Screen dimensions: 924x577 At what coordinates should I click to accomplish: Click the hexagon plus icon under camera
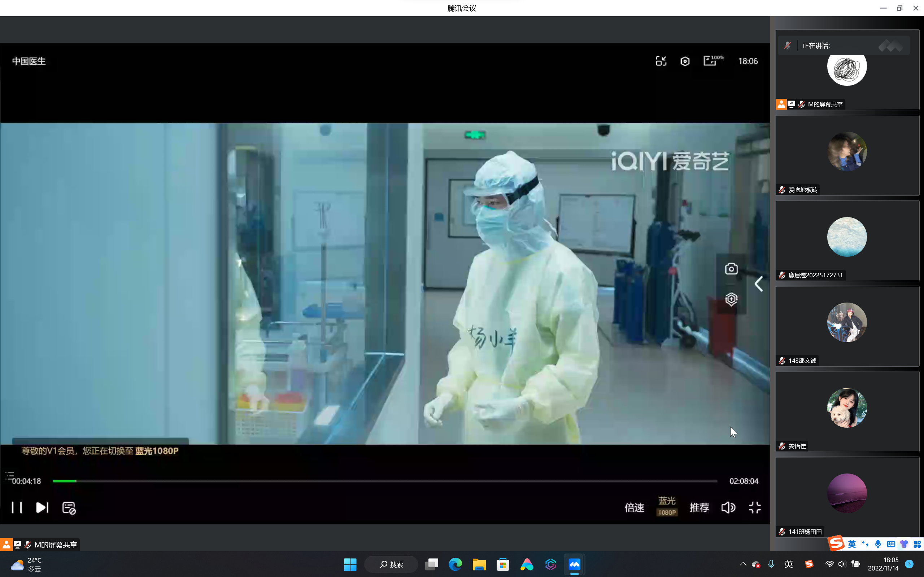(731, 299)
